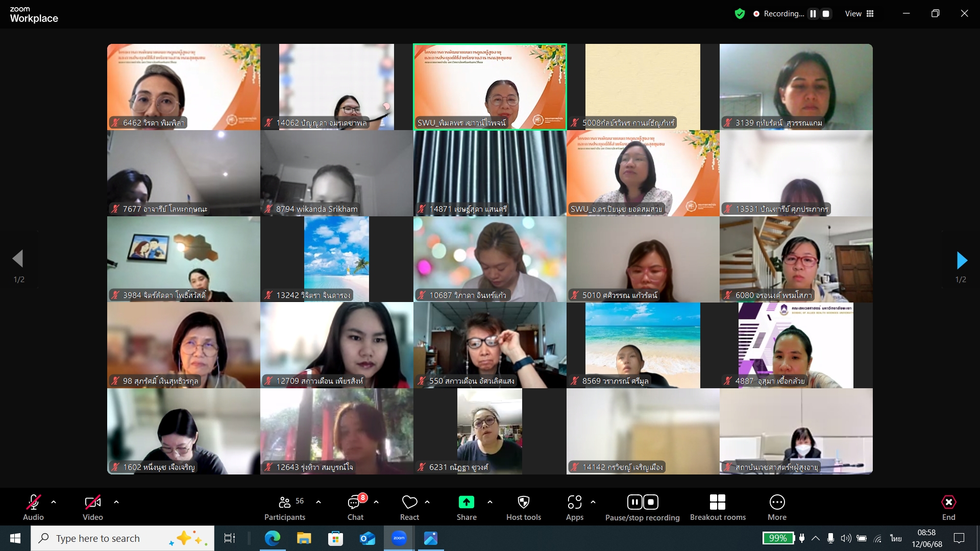Expand video options arrow next to Video
This screenshot has width=980, height=551.
tap(116, 502)
